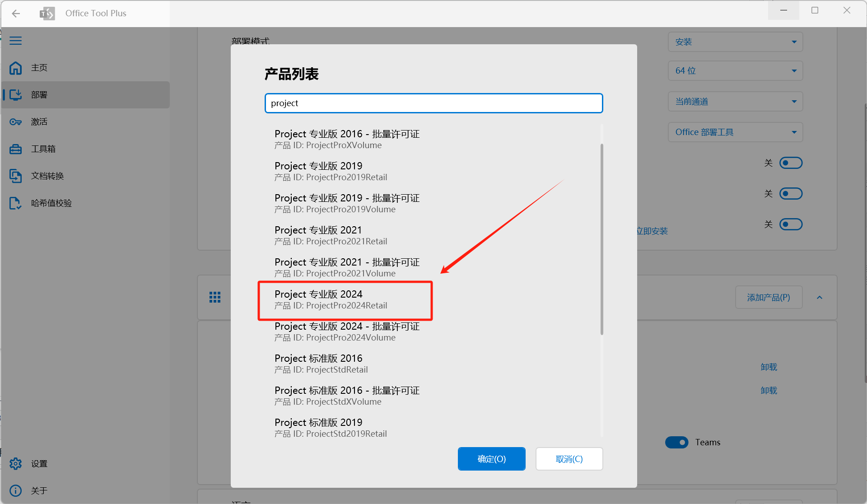Click the 添加产品(P) button
Image resolution: width=867 pixels, height=504 pixels.
(x=769, y=298)
